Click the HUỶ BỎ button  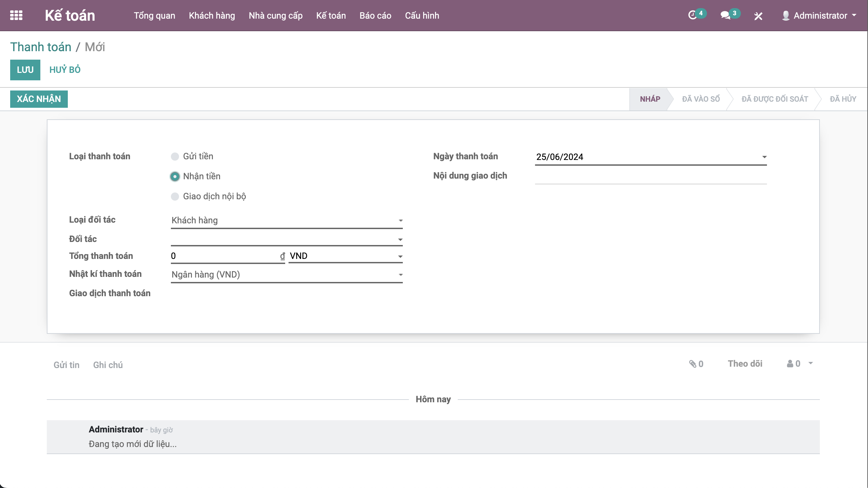tap(65, 70)
